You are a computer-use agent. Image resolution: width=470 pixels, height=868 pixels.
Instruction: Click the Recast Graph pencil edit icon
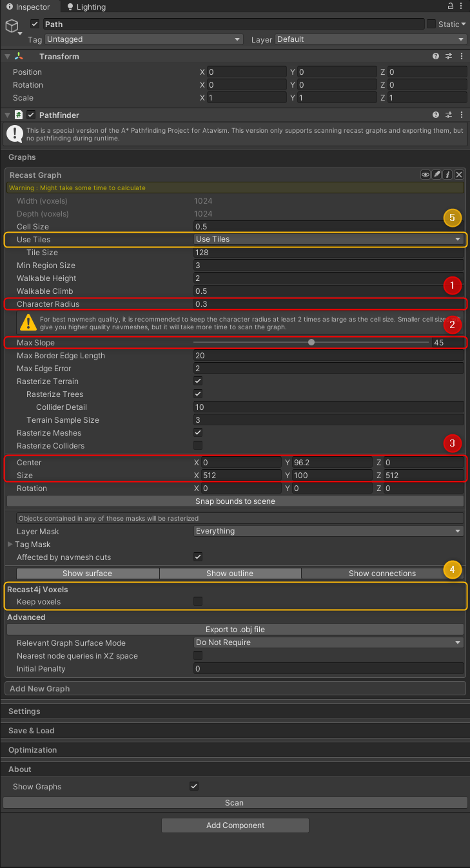click(x=436, y=175)
